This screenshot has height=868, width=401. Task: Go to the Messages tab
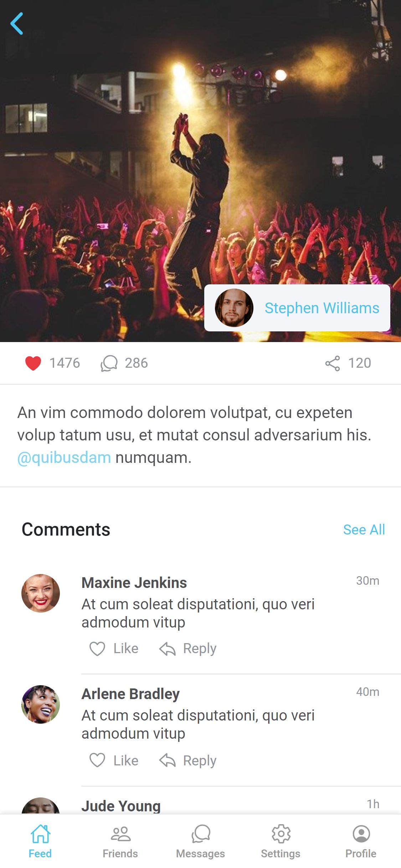[201, 841]
